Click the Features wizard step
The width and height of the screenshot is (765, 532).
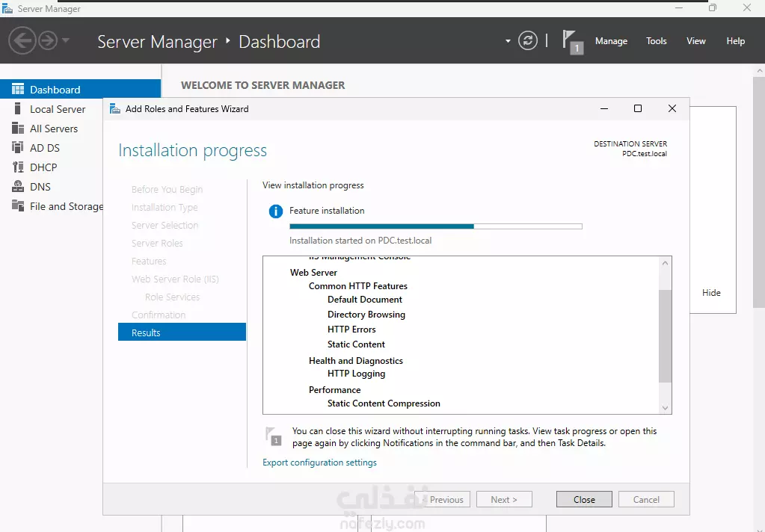tap(149, 261)
